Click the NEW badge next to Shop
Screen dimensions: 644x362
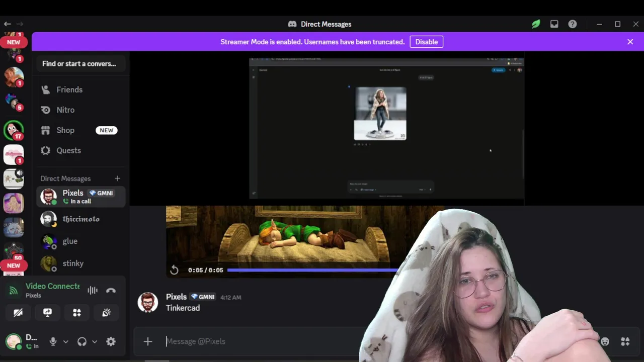(x=106, y=130)
